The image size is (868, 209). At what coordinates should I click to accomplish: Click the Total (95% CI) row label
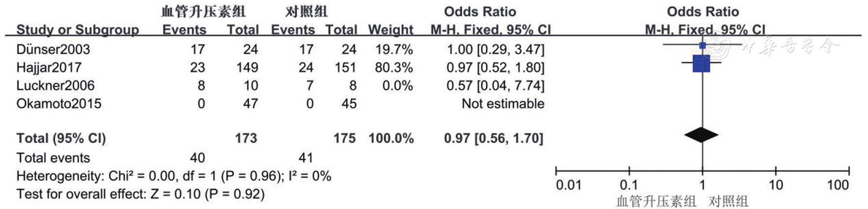pyautogui.click(x=61, y=138)
